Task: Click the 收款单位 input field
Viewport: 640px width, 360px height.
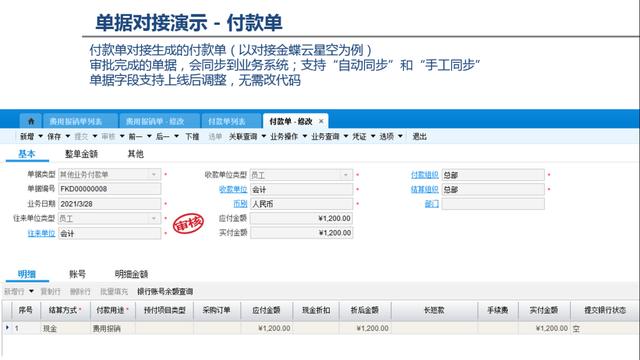Action: coord(302,189)
